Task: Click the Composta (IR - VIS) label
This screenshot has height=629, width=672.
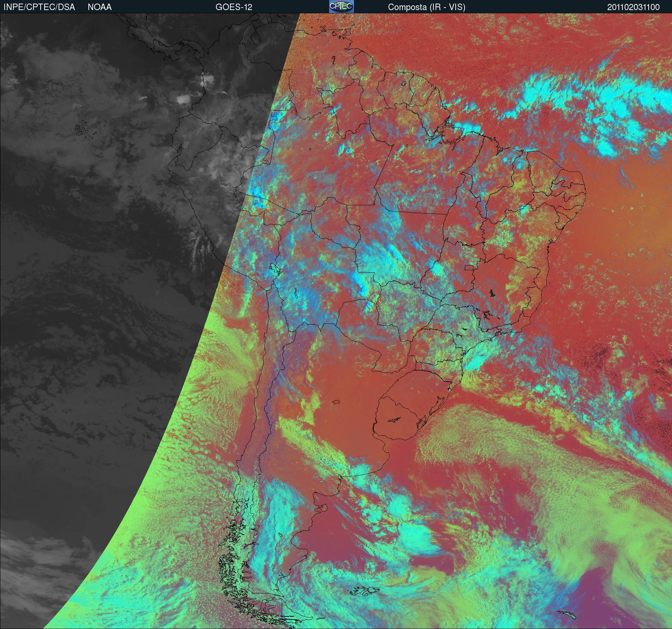Action: tap(427, 7)
